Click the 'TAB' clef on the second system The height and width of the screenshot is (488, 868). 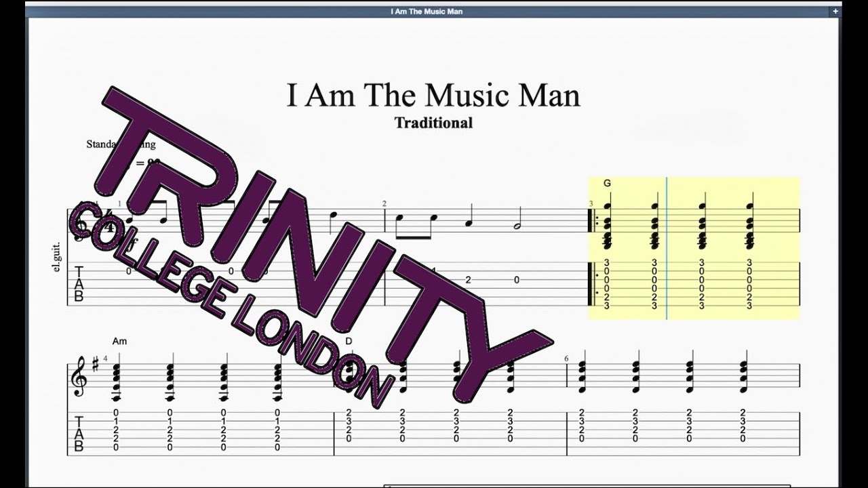point(79,434)
